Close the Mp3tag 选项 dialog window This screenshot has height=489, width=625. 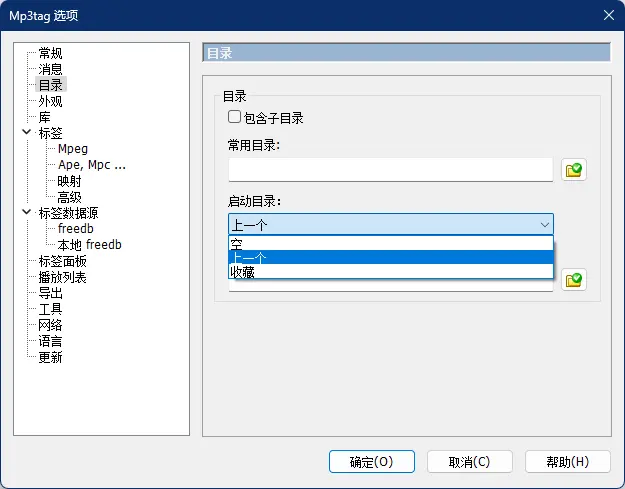click(x=608, y=15)
